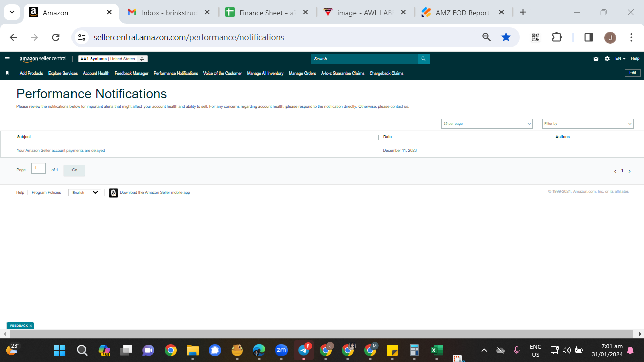
Task: Open Windows Search from the taskbar
Action: pyautogui.click(x=82, y=350)
